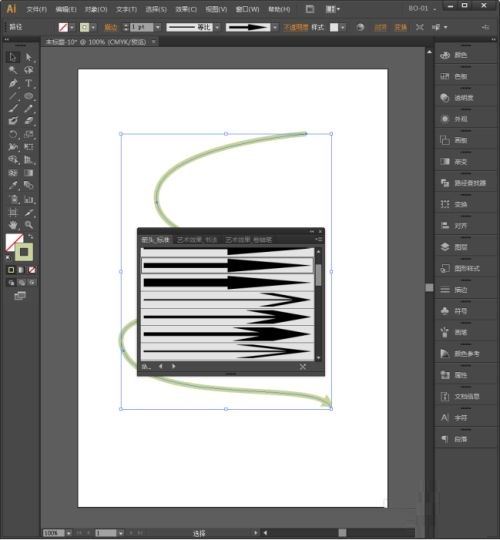Open the stroke weight dropdown

(158, 27)
